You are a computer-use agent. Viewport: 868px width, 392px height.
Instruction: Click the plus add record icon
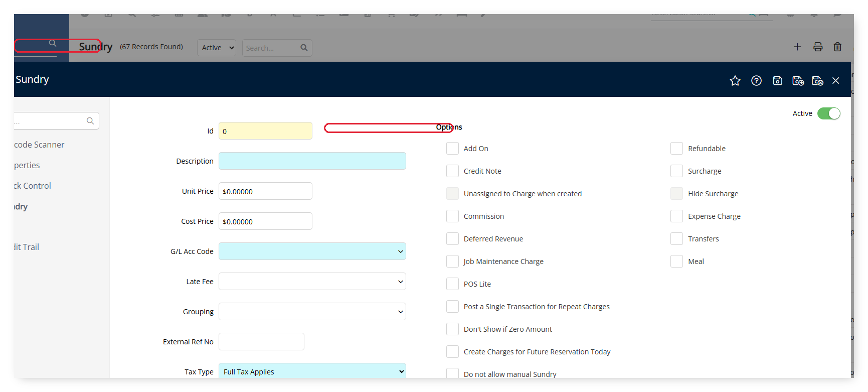[797, 47]
